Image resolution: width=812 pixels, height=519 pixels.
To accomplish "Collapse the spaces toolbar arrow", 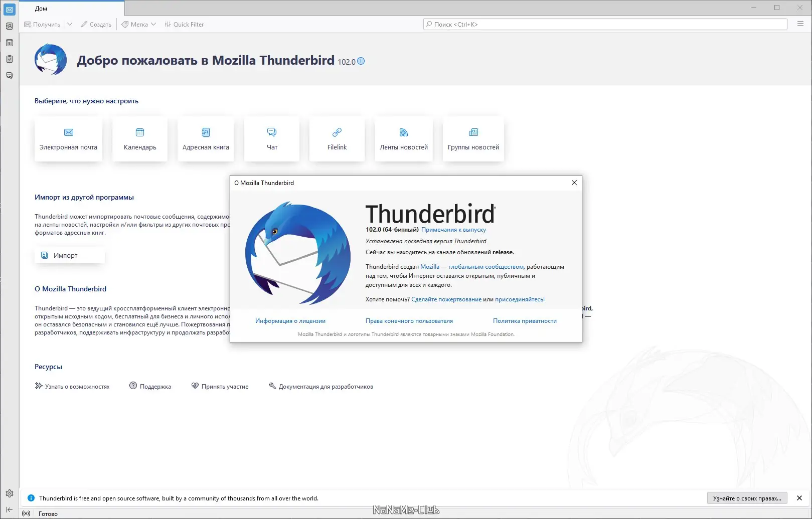I will pos(10,509).
